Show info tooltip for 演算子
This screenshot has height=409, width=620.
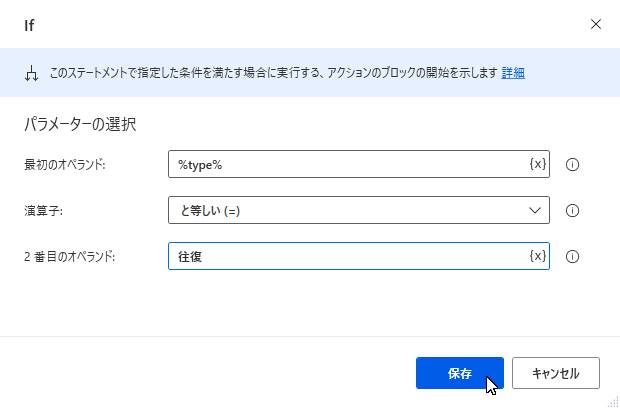[x=572, y=210]
